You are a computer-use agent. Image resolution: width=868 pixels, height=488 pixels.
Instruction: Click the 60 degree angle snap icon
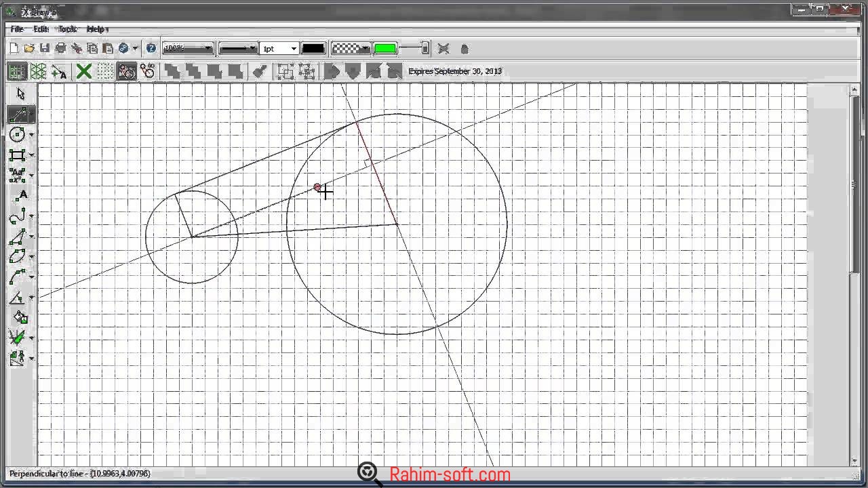tap(148, 71)
